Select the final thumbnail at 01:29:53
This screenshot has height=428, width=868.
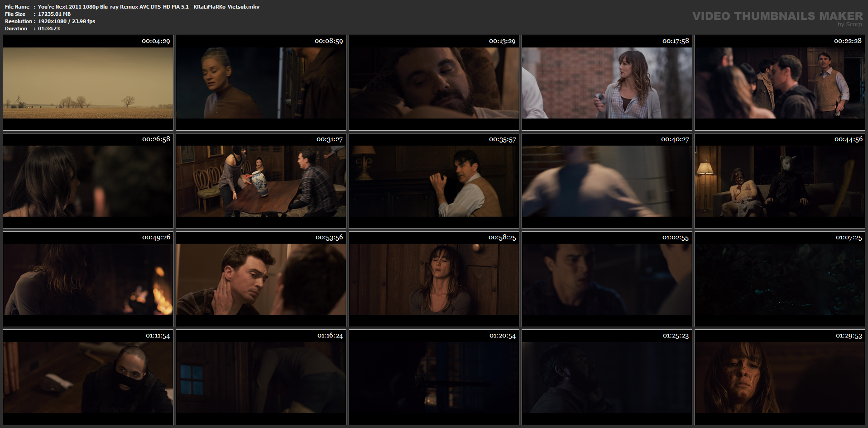point(780,377)
